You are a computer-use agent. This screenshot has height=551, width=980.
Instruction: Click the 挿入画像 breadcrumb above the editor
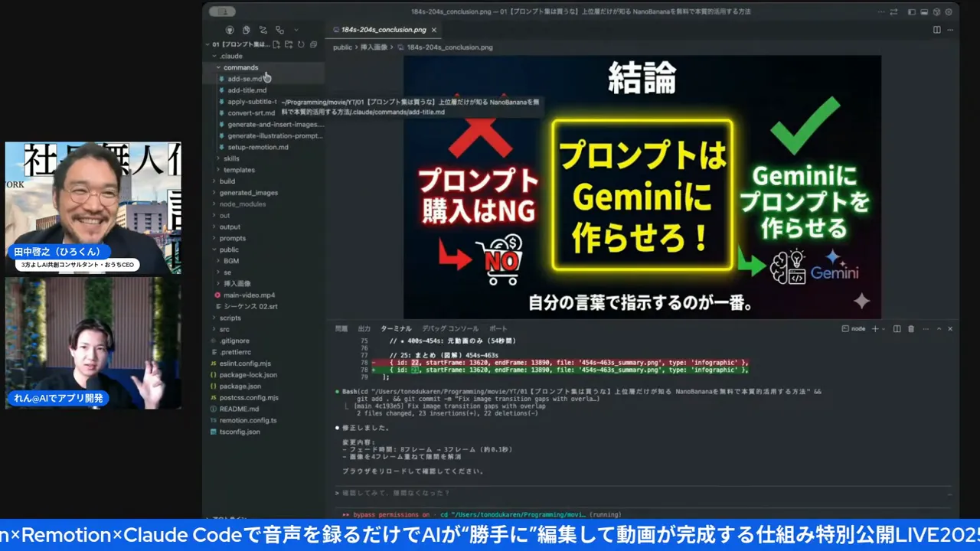click(374, 47)
